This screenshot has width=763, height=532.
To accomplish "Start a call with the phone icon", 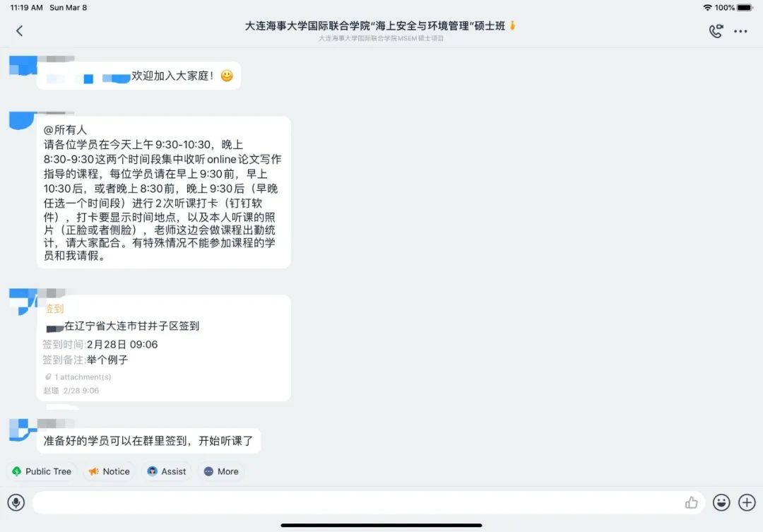I will 716,31.
